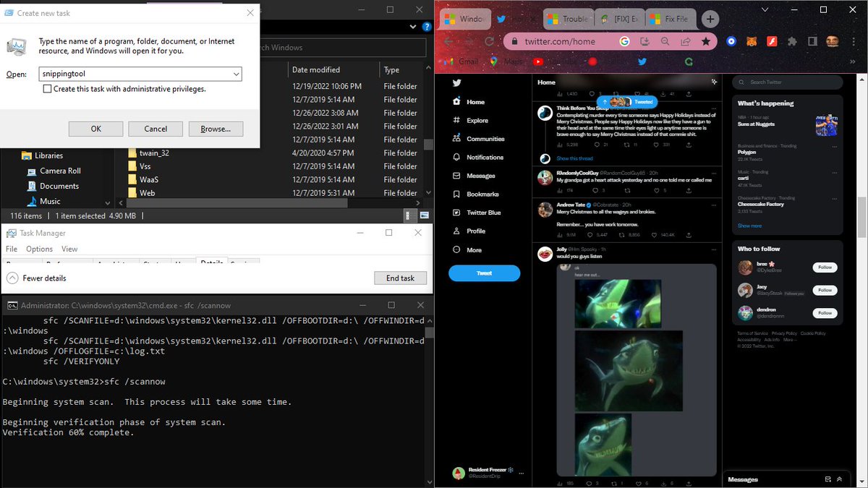Click the Open field containing snippingtool
The image size is (868, 488).
coord(140,74)
